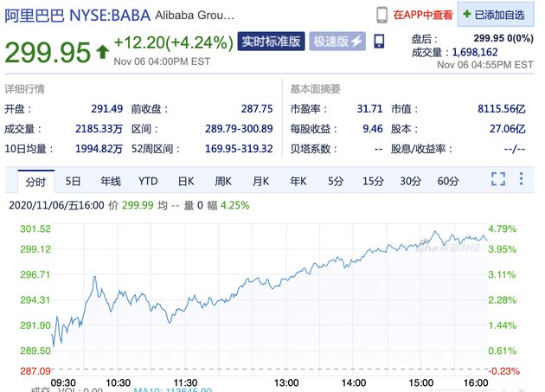Click the phone icon next to 在APP中查看
The height and width of the screenshot is (392, 545).
(382, 16)
